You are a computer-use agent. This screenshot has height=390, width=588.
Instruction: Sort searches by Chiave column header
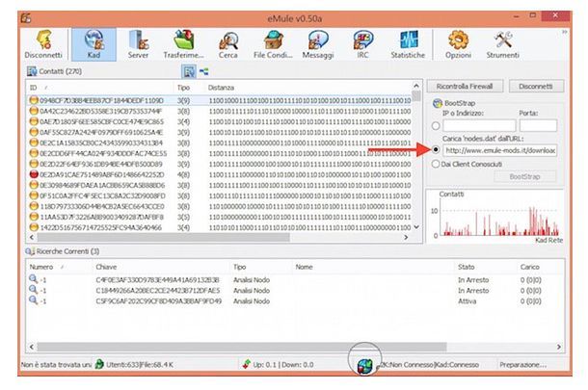tap(161, 267)
